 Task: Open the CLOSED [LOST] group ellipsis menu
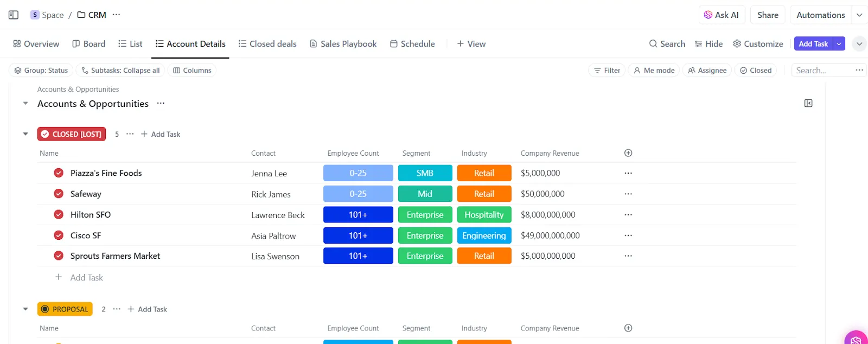coord(130,134)
